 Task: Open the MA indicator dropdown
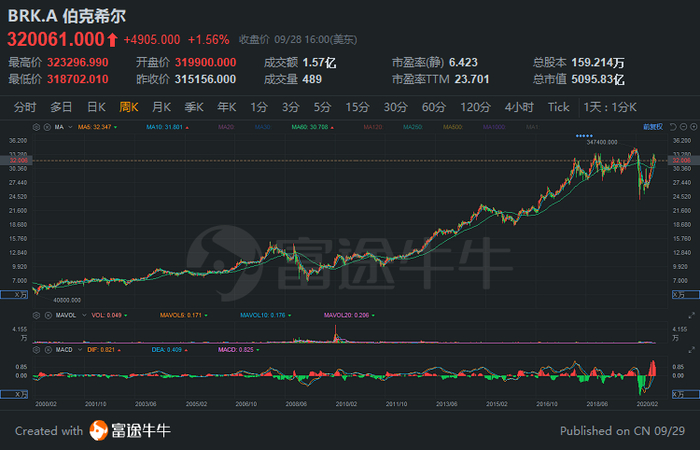pyautogui.click(x=70, y=127)
